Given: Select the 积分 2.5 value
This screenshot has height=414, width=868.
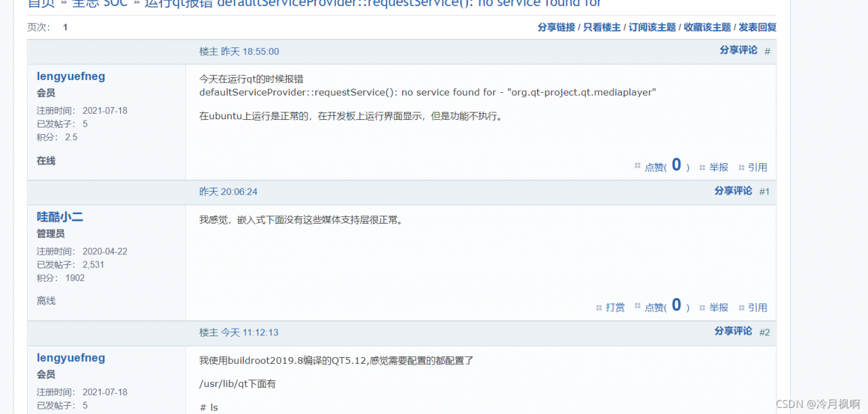Looking at the screenshot, I should coord(71,137).
